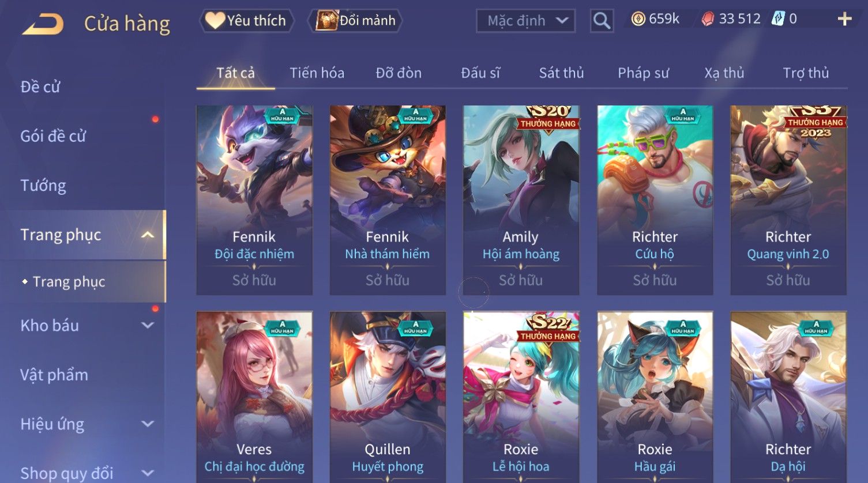Open the Fennik Nhà thám hiểm skin card

coord(388,200)
